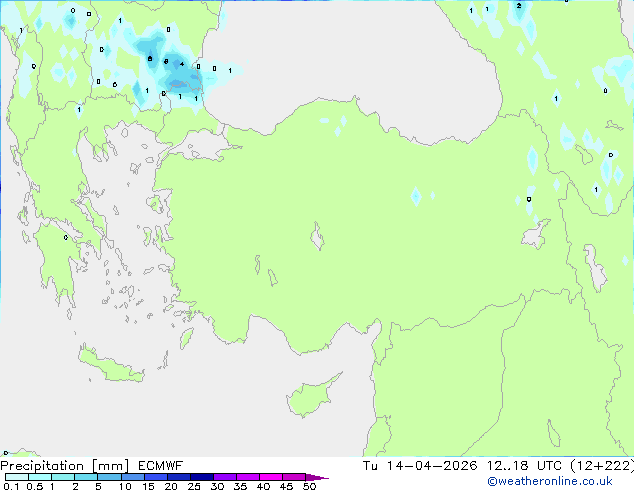Pick the 30–35 mm purple legend swatch
This screenshot has width=634, height=490.
tap(224, 477)
